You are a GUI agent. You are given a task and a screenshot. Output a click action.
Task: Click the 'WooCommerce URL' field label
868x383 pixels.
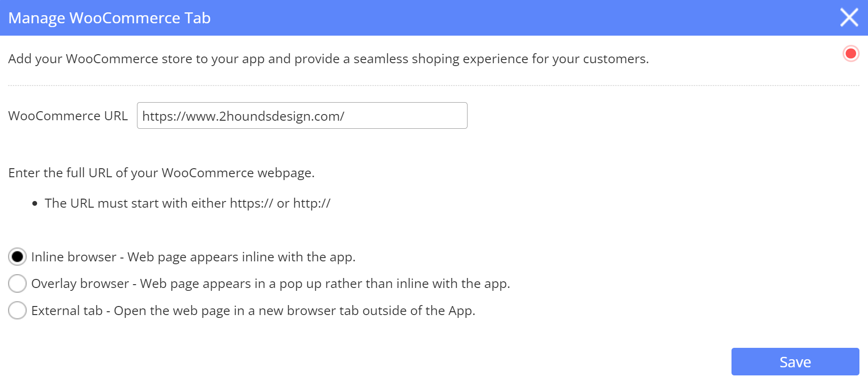[x=68, y=116]
